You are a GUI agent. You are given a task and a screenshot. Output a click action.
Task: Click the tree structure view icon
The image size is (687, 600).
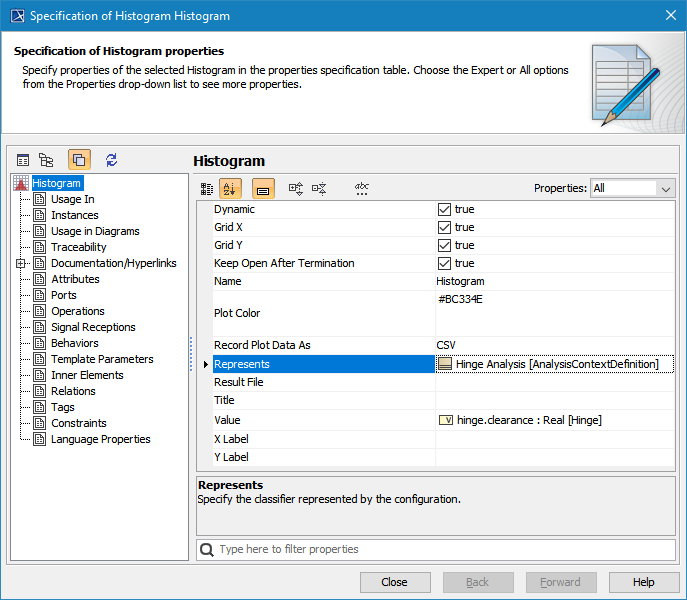(x=46, y=160)
